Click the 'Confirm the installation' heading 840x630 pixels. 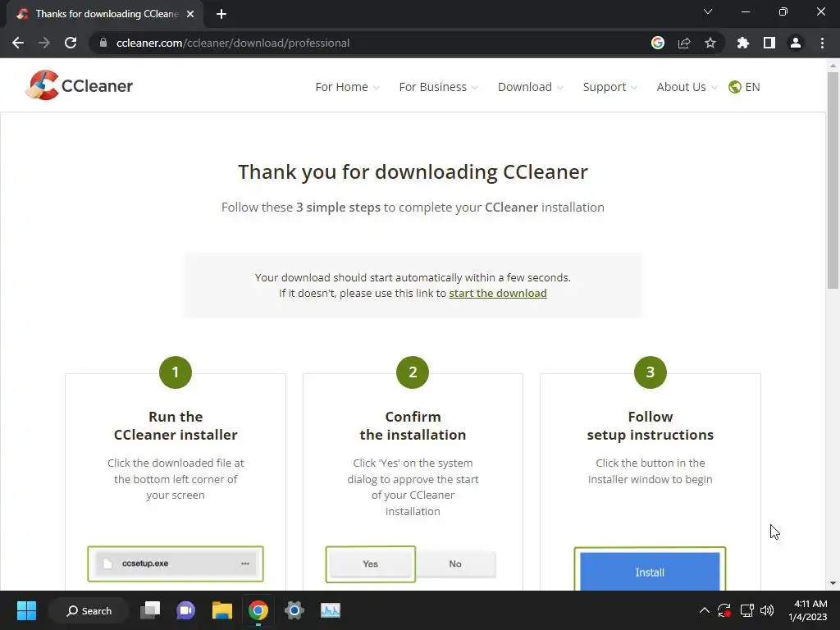(x=413, y=426)
